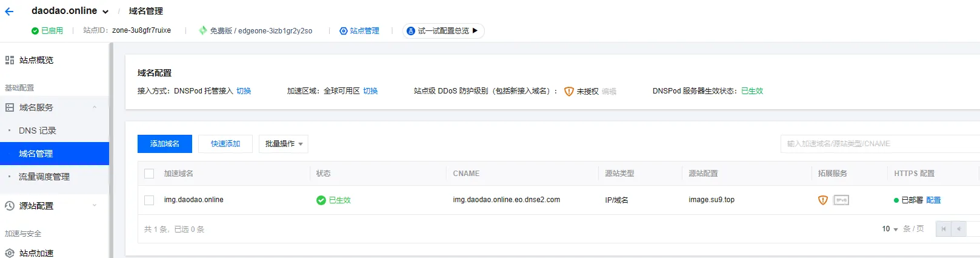Screen dimensions: 980x258
Task: Click 配置 link next to 已部署
Action: pyautogui.click(x=933, y=200)
